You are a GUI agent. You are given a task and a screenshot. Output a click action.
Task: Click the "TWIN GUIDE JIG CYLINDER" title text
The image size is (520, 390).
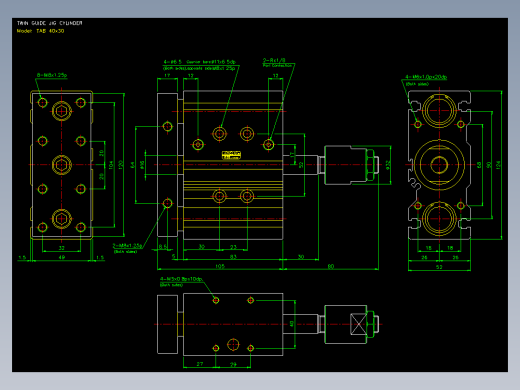pyautogui.click(x=49, y=23)
